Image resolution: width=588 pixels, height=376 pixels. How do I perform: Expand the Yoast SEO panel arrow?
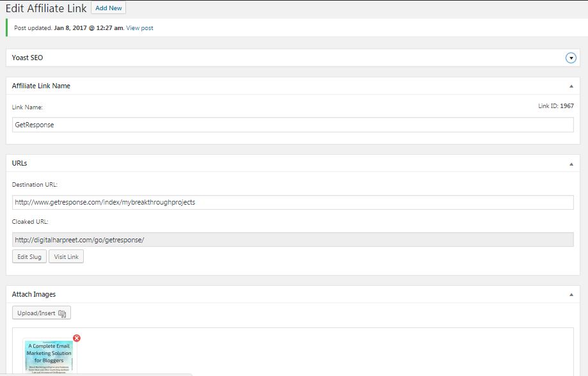pos(571,58)
